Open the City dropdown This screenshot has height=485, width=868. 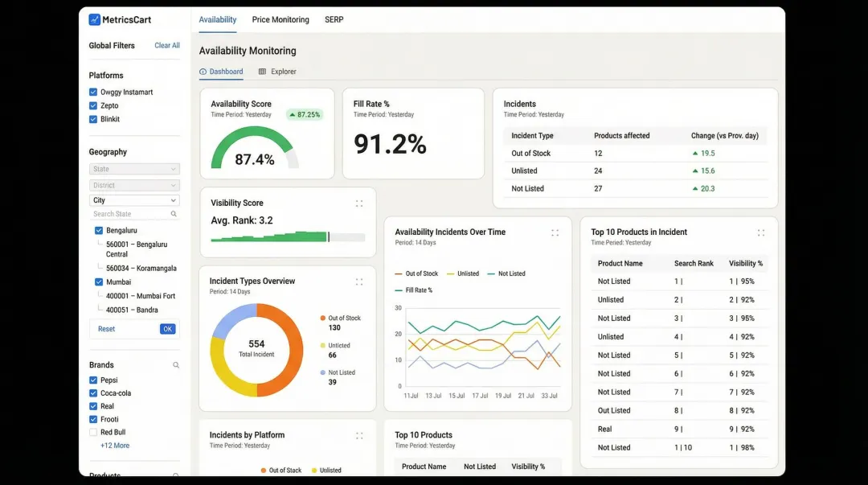[134, 199]
